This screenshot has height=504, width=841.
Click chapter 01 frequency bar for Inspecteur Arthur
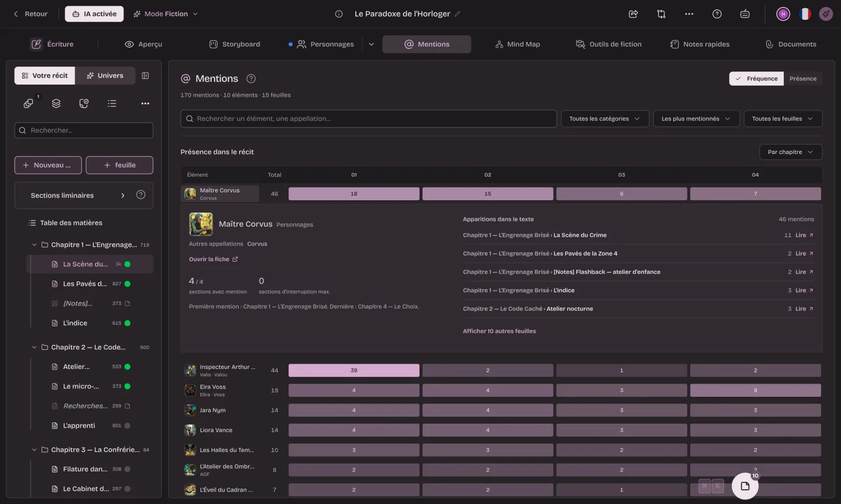click(354, 371)
